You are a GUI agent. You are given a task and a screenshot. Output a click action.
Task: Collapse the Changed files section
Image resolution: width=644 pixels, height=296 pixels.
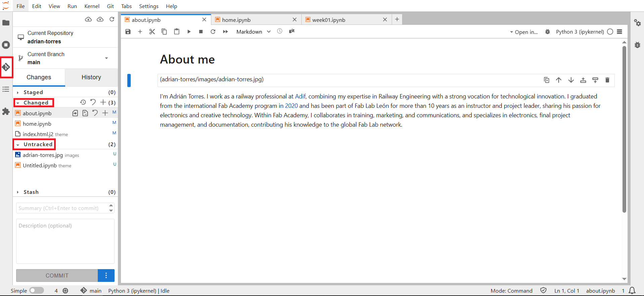pyautogui.click(x=18, y=103)
